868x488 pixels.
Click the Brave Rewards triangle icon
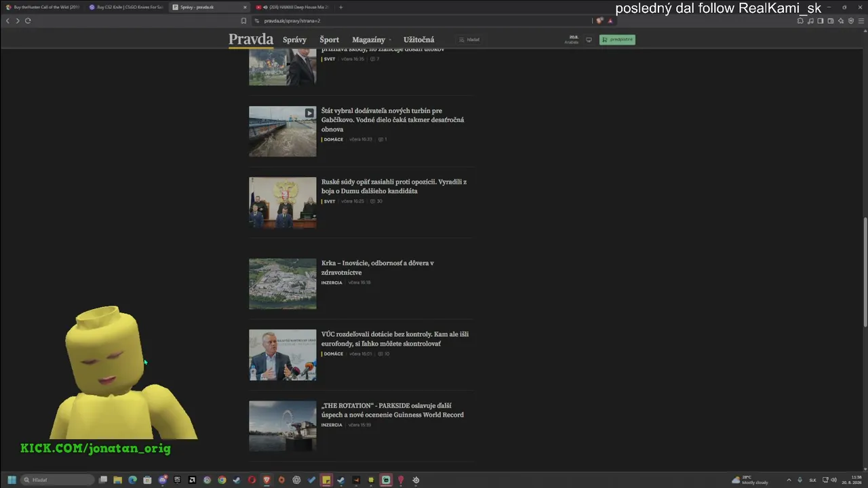tap(610, 21)
